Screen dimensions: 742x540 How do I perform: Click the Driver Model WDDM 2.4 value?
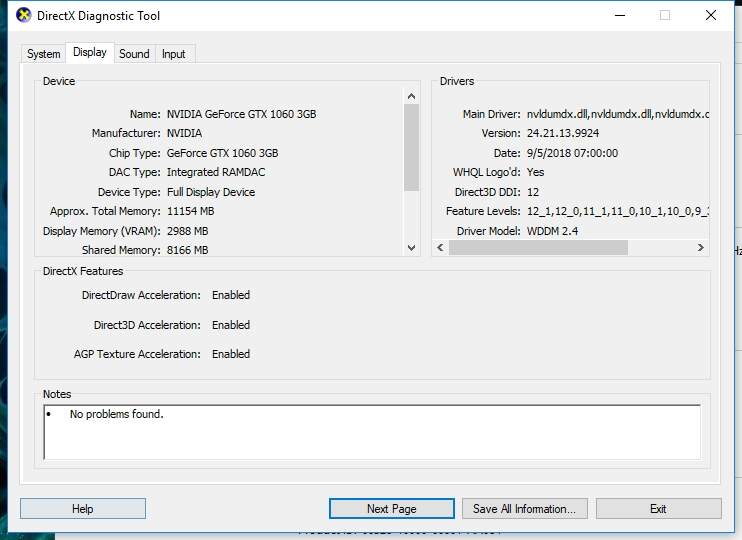552,231
